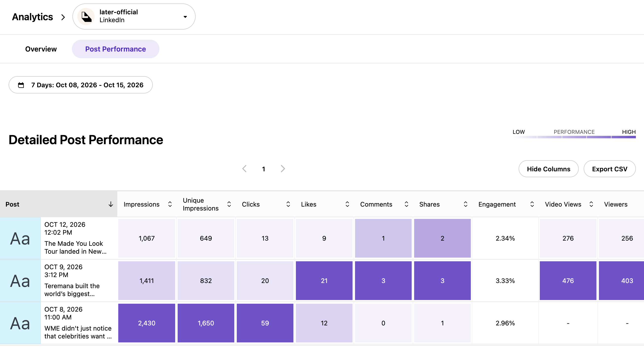
Task: Go to previous page arrow
Action: pos(244,169)
